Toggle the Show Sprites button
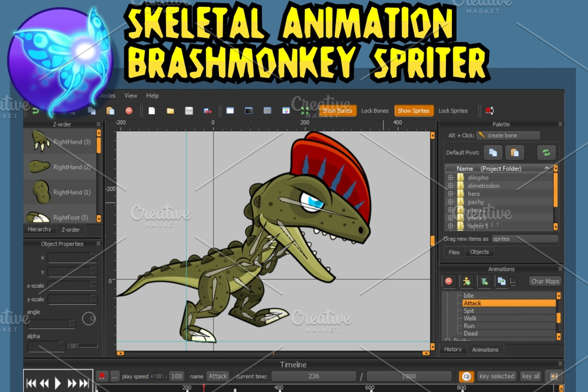Image resolution: width=588 pixels, height=392 pixels. [414, 111]
